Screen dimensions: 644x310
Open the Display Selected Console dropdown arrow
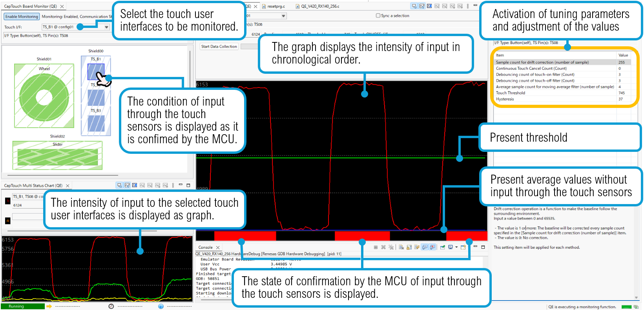(456, 247)
